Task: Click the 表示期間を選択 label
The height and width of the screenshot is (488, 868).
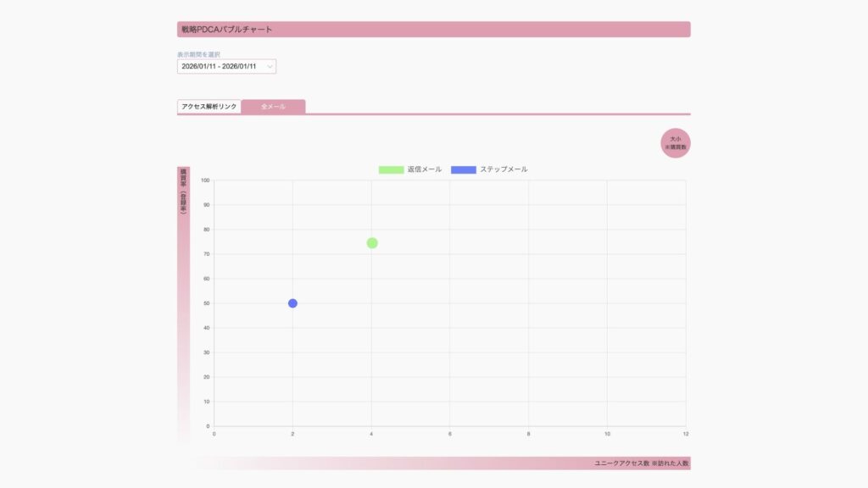Action: point(198,54)
